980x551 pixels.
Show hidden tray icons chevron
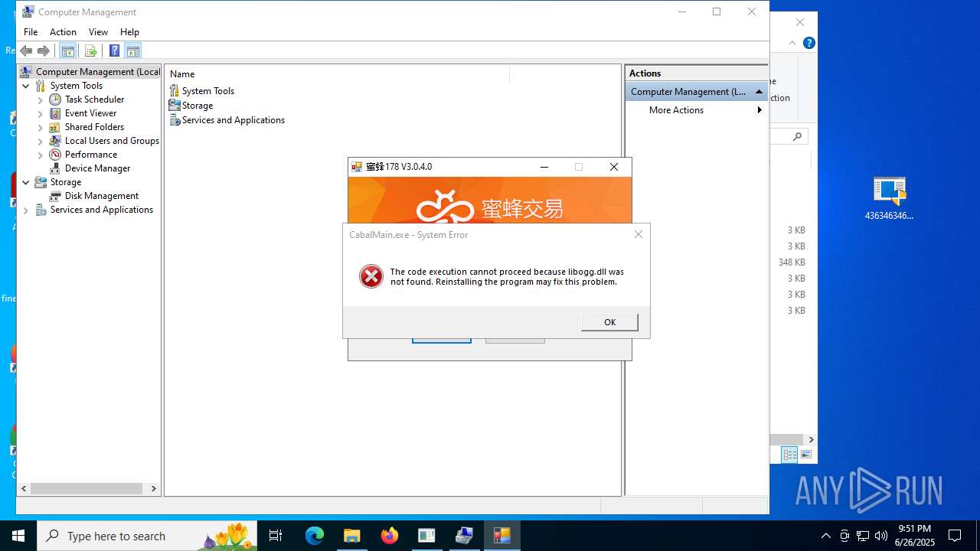click(825, 536)
